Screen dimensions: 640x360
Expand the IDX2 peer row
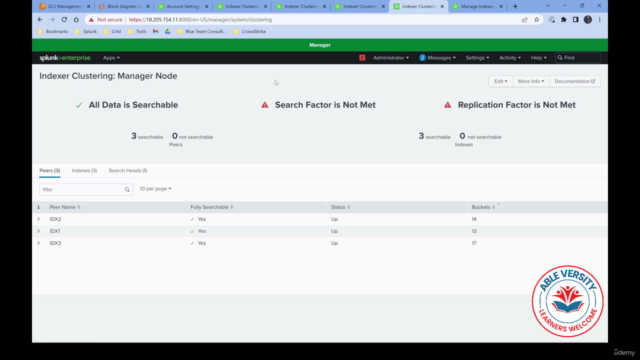click(x=38, y=219)
